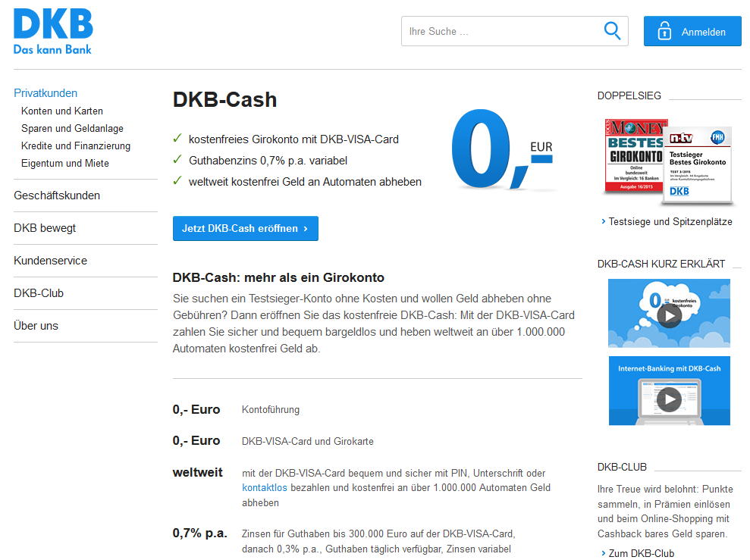Click the DKB logo

tap(53, 31)
